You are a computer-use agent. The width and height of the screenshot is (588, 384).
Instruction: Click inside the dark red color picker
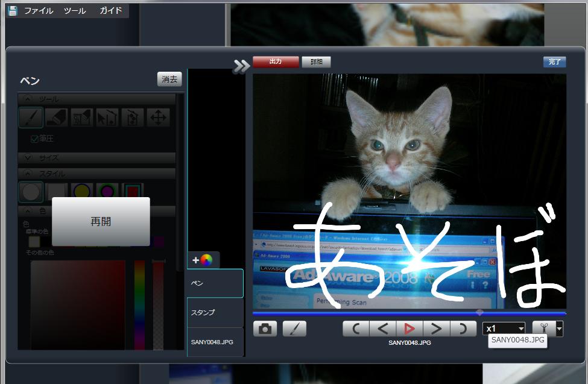(x=78, y=305)
